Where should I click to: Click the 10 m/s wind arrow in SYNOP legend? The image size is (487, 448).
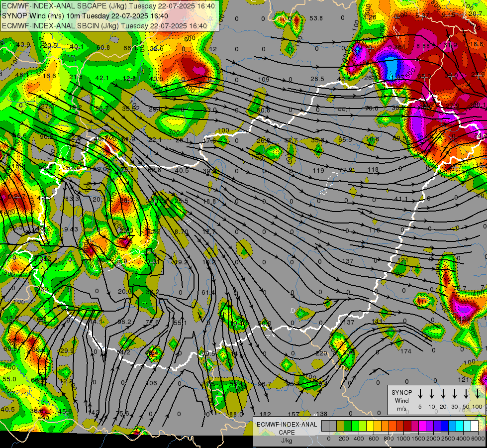[431, 393]
